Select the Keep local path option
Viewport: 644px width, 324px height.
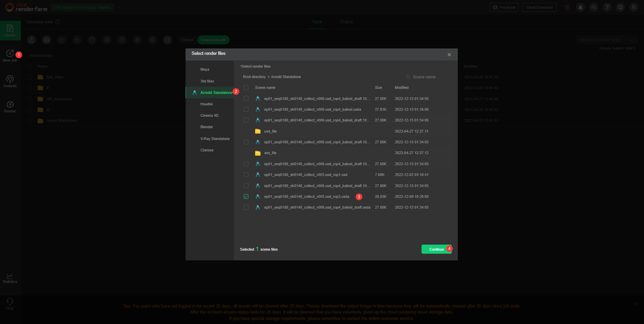pos(213,40)
